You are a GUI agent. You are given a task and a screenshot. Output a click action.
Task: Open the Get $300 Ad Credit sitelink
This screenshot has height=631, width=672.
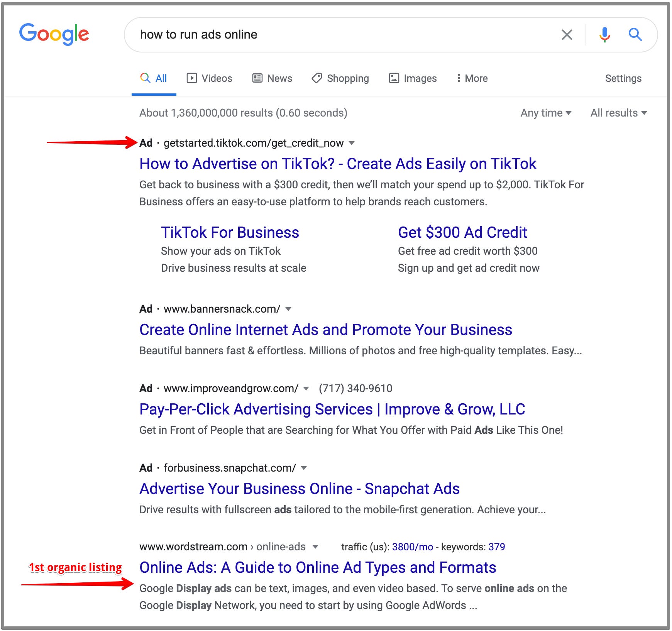pos(462,232)
